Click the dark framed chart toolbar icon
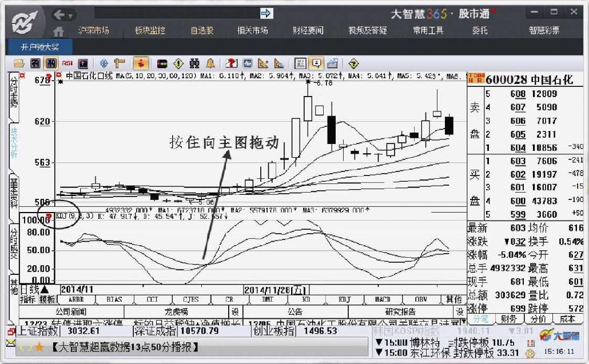 pyautogui.click(x=83, y=63)
